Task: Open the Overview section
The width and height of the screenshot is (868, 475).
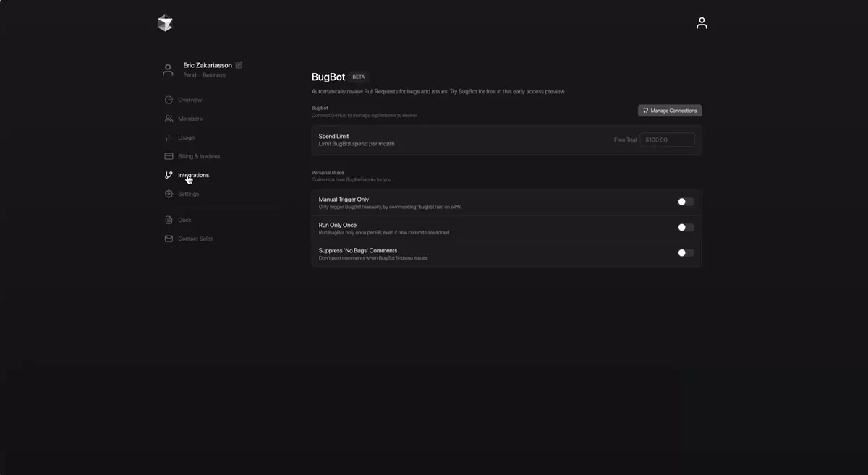Action: [x=190, y=100]
